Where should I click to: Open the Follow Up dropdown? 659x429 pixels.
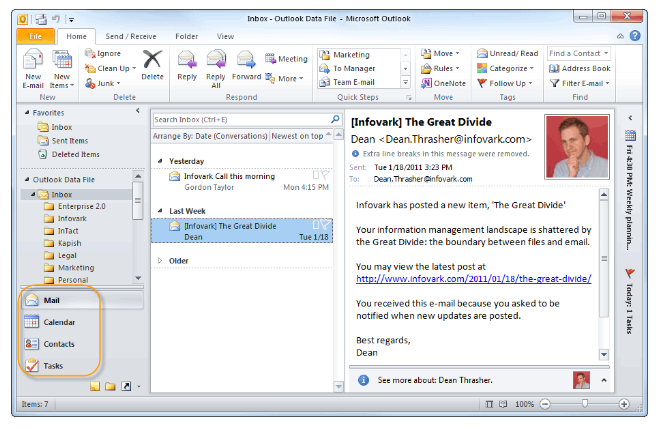click(504, 83)
